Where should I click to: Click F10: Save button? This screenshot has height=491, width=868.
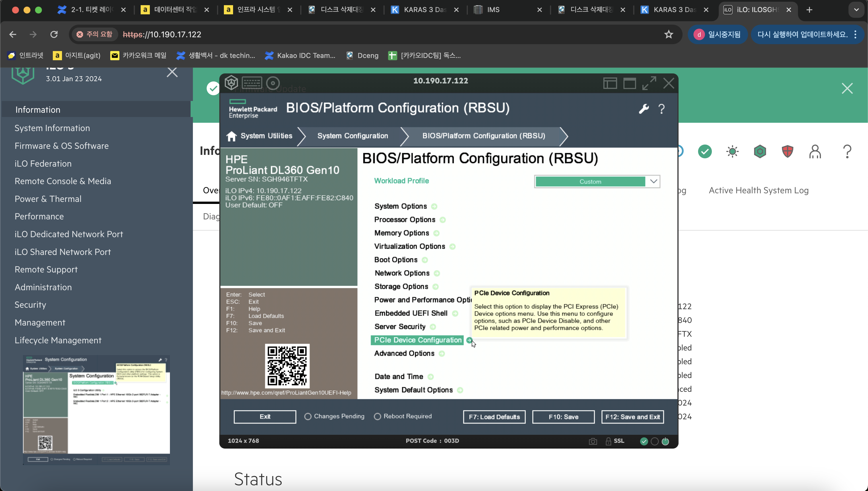pyautogui.click(x=563, y=417)
